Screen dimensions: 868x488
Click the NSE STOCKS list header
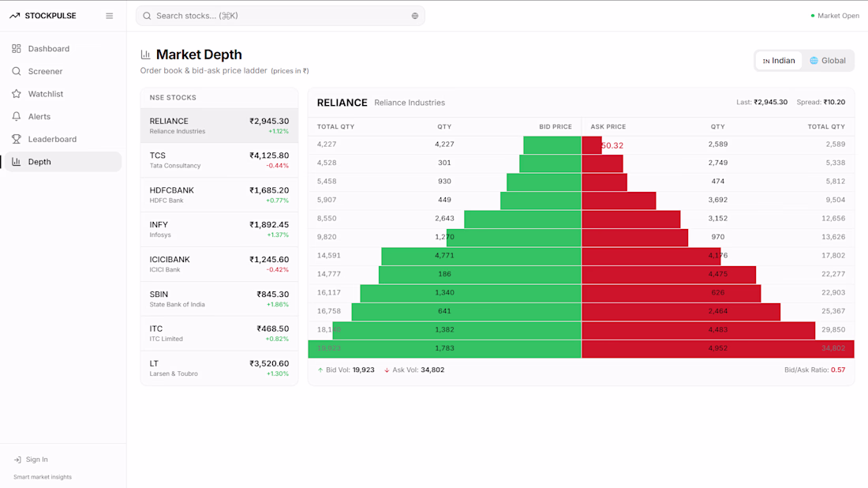(x=173, y=97)
